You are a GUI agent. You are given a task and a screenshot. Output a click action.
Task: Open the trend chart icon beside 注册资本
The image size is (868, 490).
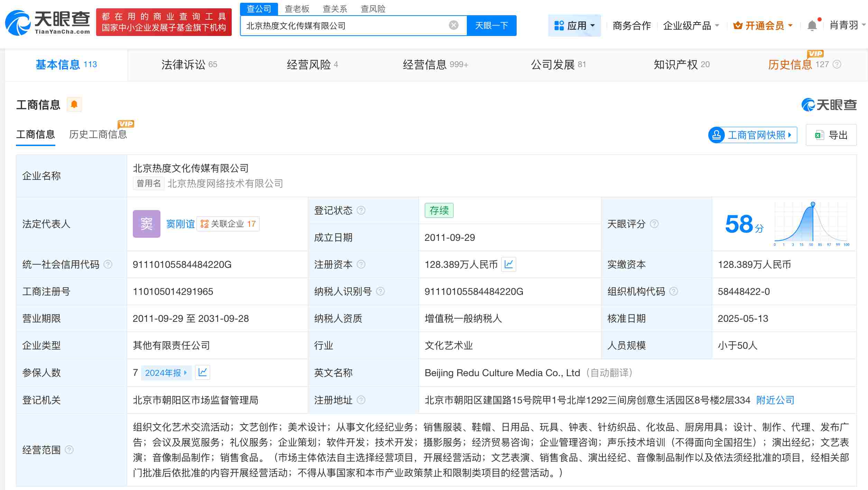tap(508, 264)
